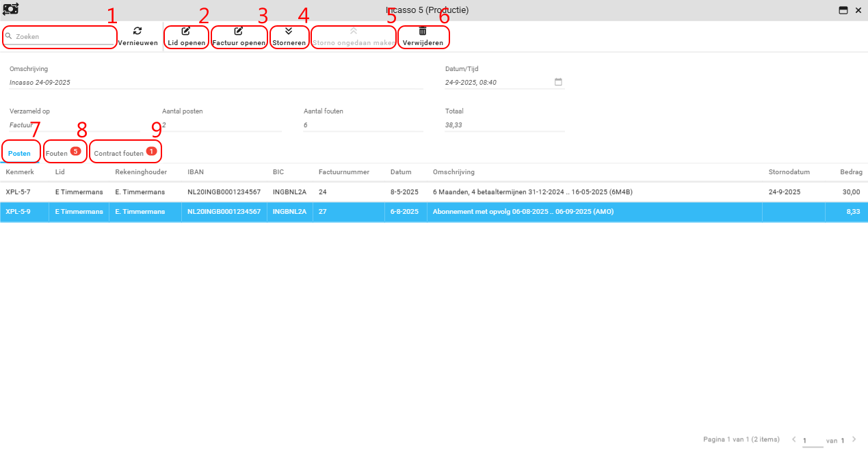This screenshot has width=868, height=453.
Task: Click the incasso app icon top-left
Action: tap(11, 10)
